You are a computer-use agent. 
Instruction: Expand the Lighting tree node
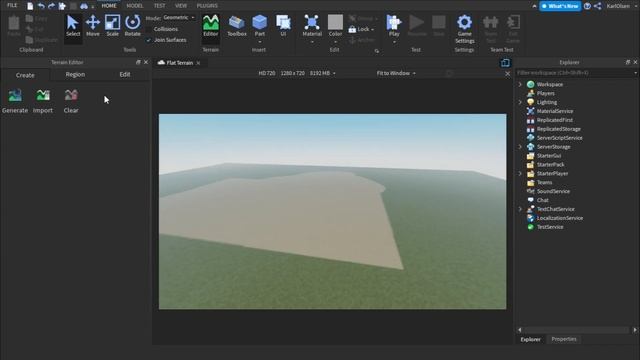click(520, 102)
